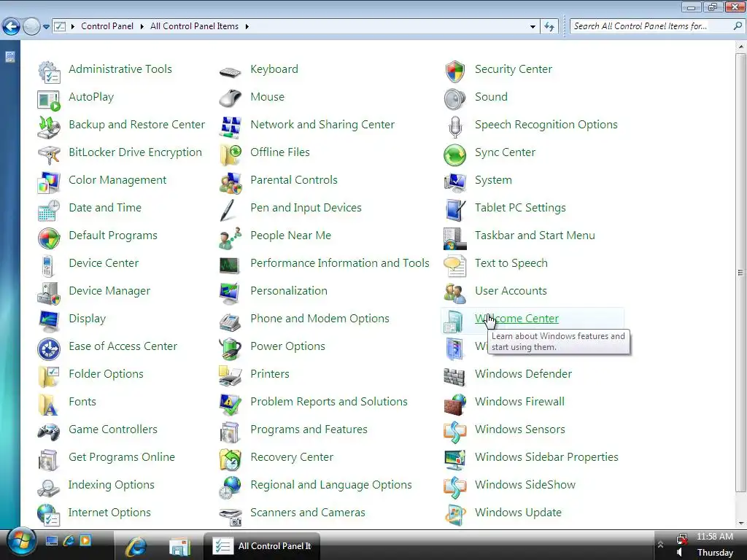Open the Device Manager icon
This screenshot has width=747, height=560.
point(49,293)
